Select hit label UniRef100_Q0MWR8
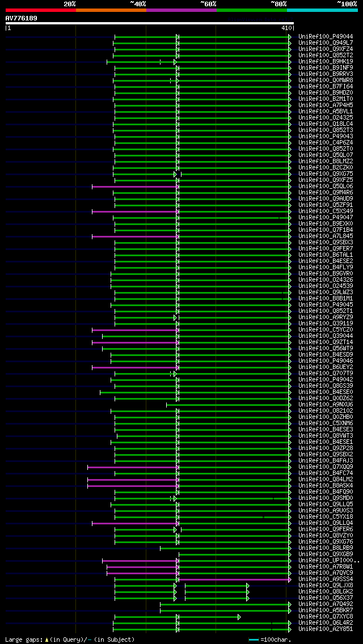Image resolution: width=363 pixels, height=644 pixels. point(326,80)
